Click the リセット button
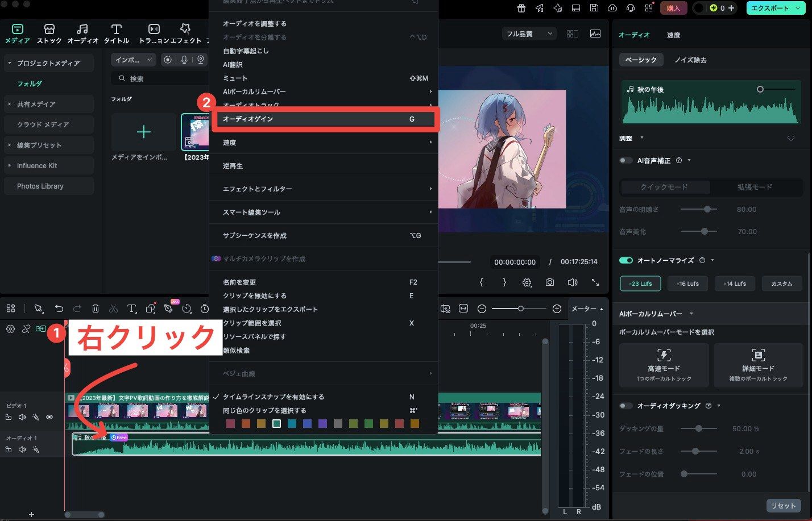The image size is (812, 521). [x=784, y=506]
